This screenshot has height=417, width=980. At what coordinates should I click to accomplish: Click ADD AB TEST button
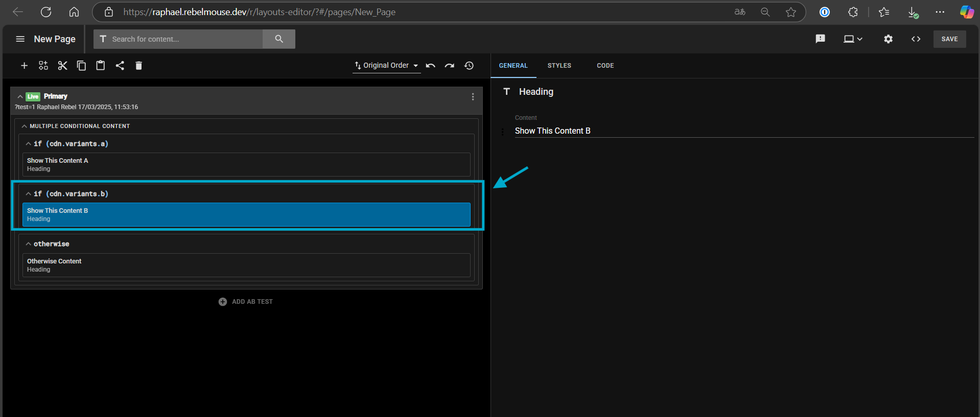point(246,301)
